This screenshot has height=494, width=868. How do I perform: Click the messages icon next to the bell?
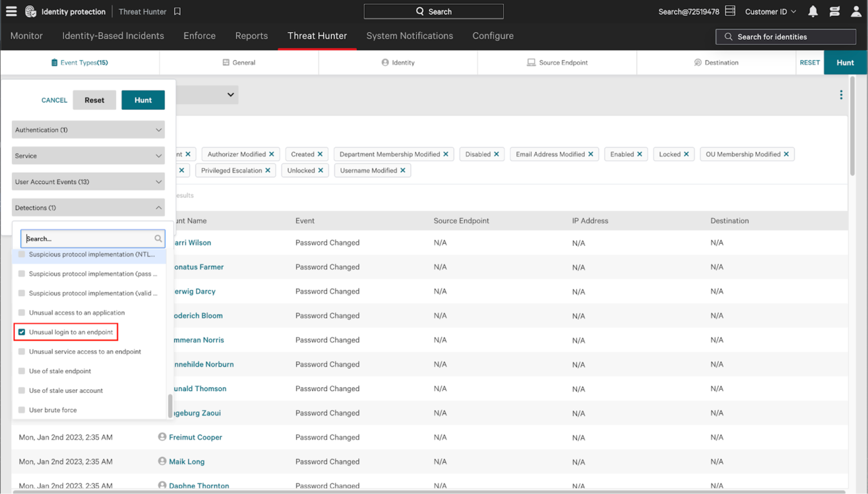point(834,11)
